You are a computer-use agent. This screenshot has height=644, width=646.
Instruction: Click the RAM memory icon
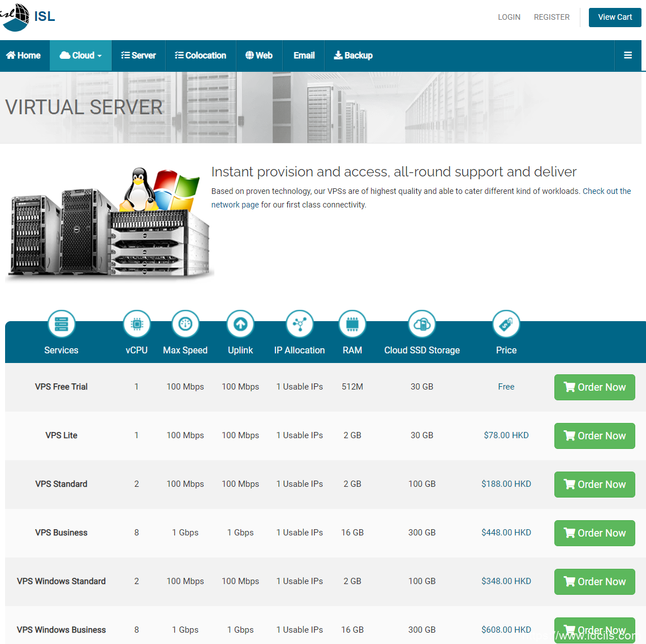click(352, 324)
